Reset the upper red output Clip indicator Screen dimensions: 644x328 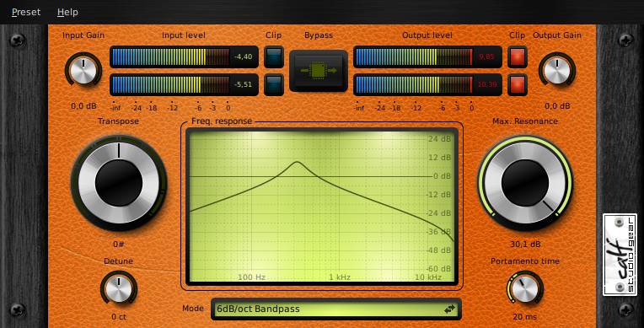(x=517, y=57)
